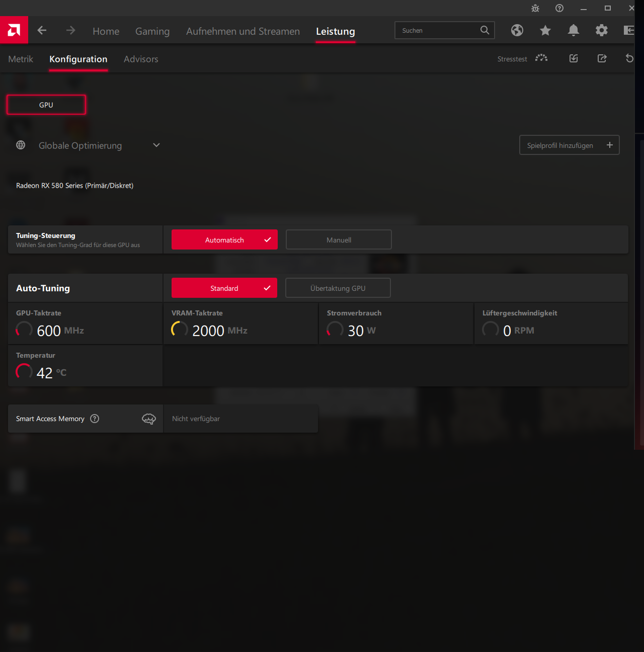Open favorites star icon
The width and height of the screenshot is (644, 652).
(x=545, y=30)
